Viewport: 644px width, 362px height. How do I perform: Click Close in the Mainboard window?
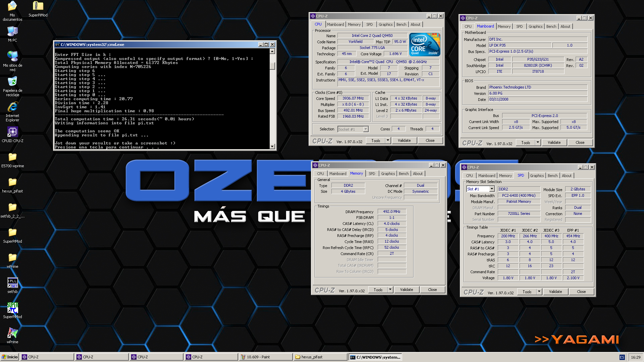(x=580, y=143)
